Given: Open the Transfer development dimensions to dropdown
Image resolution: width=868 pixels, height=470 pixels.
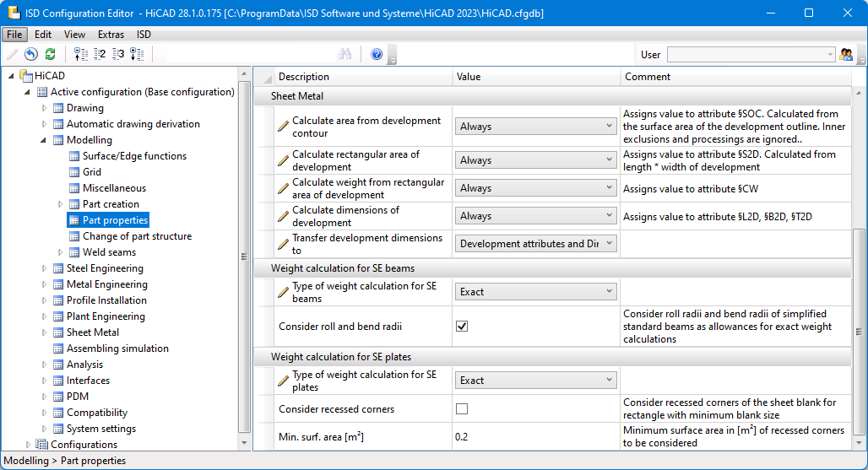Looking at the screenshot, I should 536,244.
